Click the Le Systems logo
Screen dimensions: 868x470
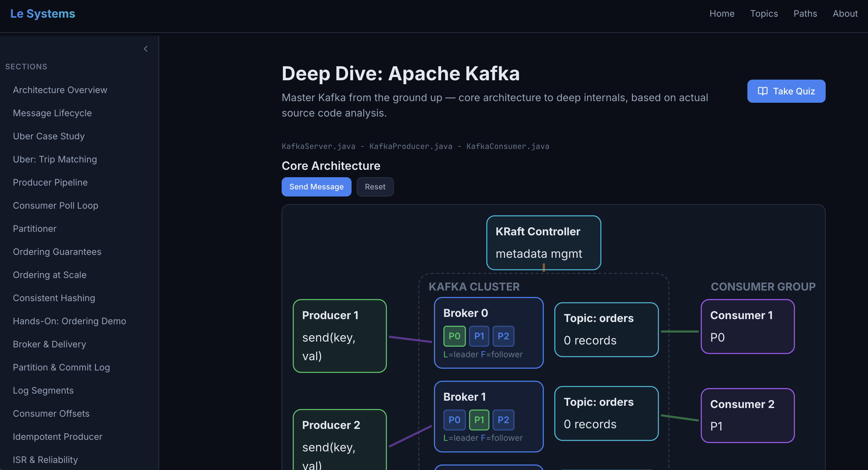click(42, 13)
